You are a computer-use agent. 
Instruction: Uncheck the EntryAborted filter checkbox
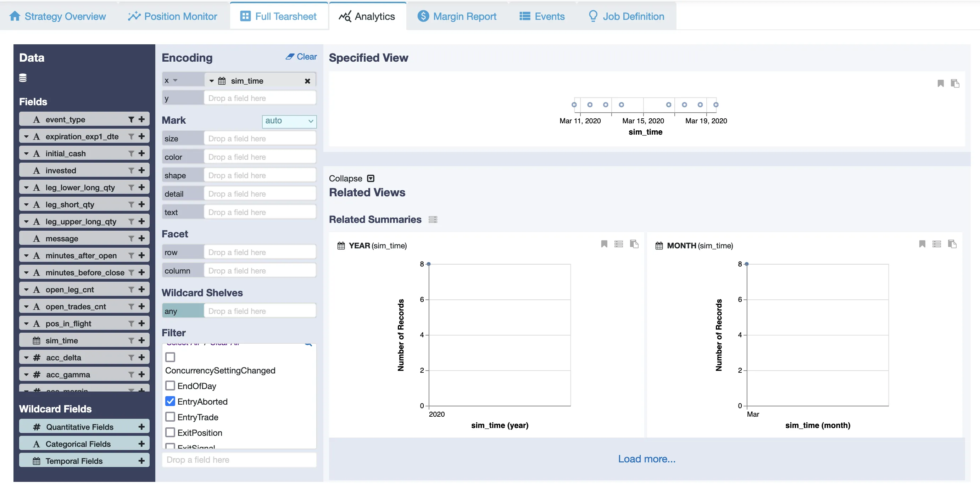click(170, 401)
